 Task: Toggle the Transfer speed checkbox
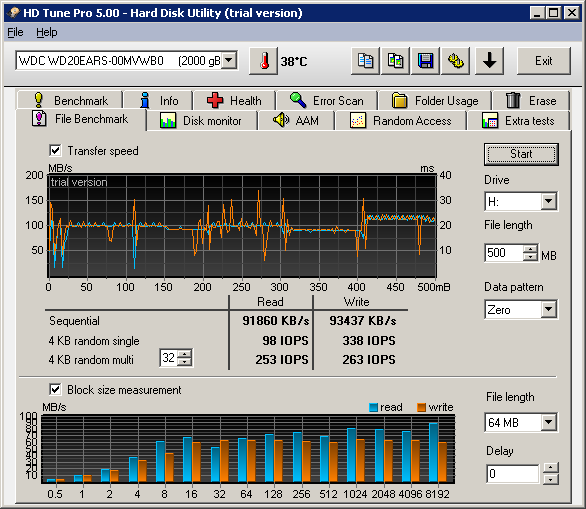click(x=55, y=151)
